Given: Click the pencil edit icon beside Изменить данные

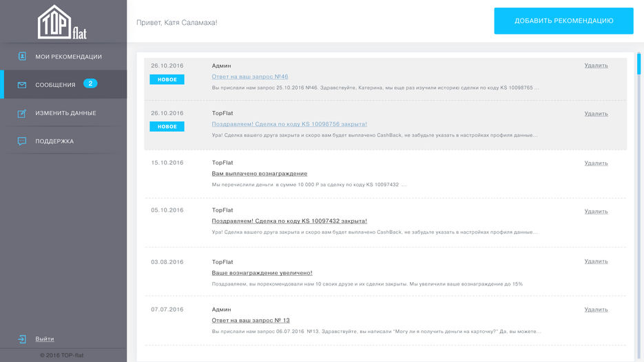Looking at the screenshot, I should (x=22, y=113).
